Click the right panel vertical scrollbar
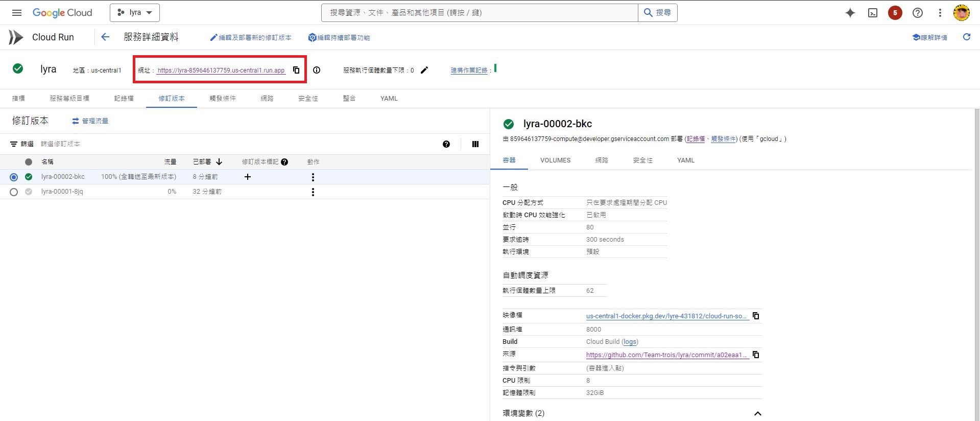980x421 pixels. click(977, 264)
